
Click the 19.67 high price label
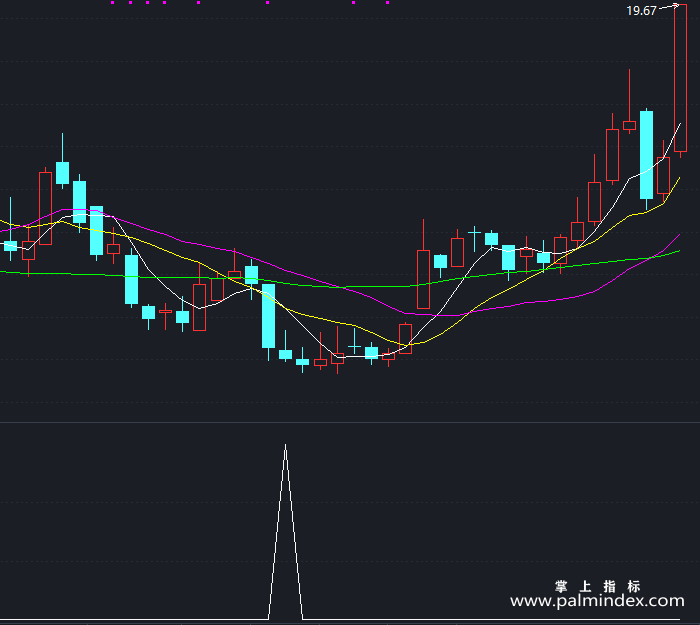point(642,11)
